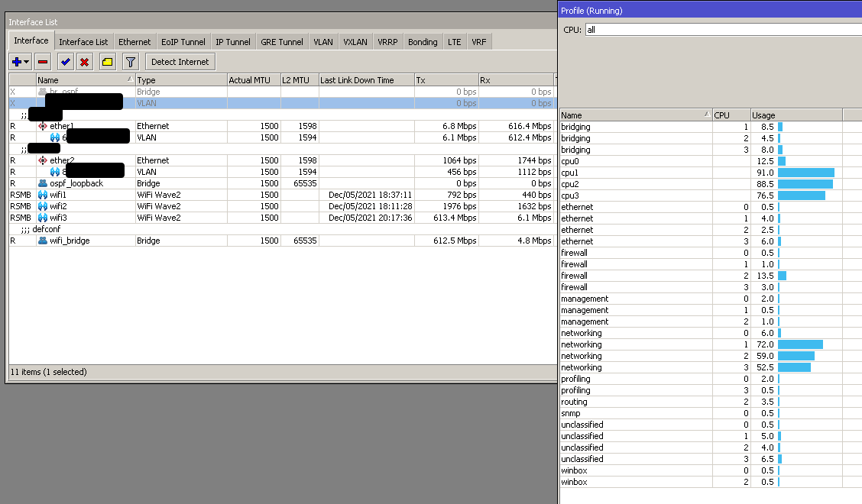Click networking usage value 72.0
The image size is (862, 504).
(765, 344)
